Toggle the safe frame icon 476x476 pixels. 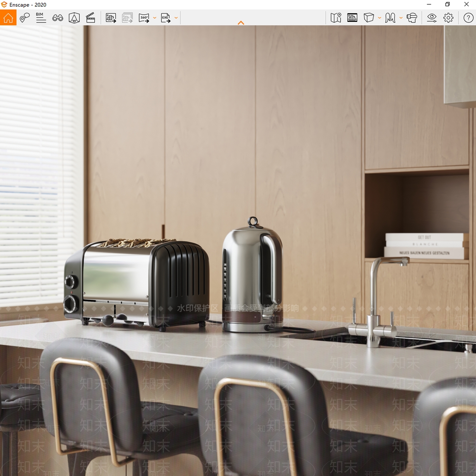pyautogui.click(x=352, y=18)
